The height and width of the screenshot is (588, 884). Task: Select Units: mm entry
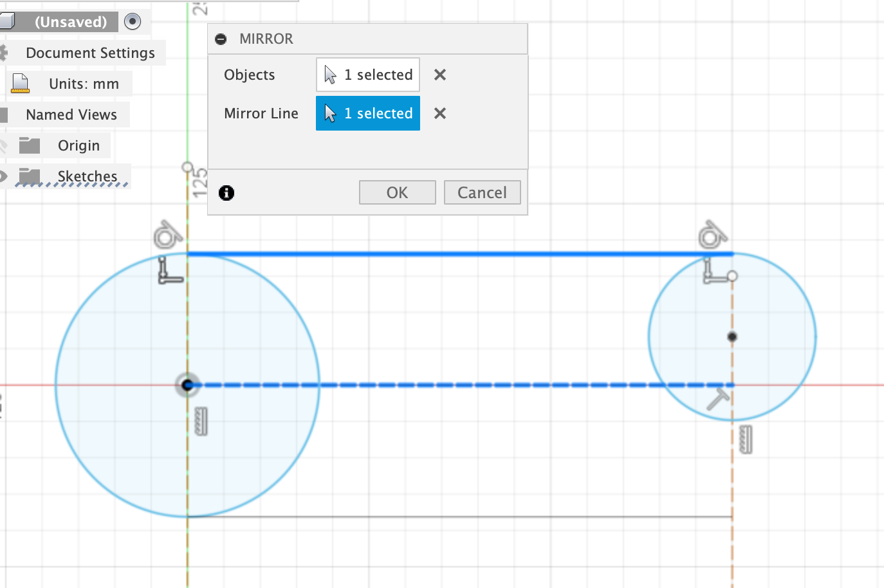tap(84, 84)
